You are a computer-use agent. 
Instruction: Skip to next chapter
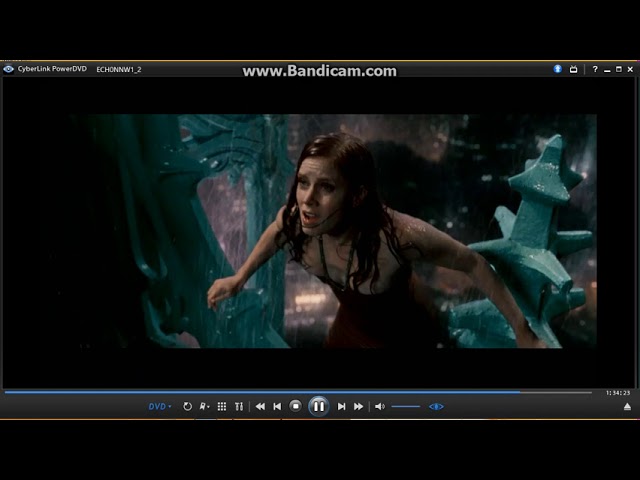[x=342, y=407]
